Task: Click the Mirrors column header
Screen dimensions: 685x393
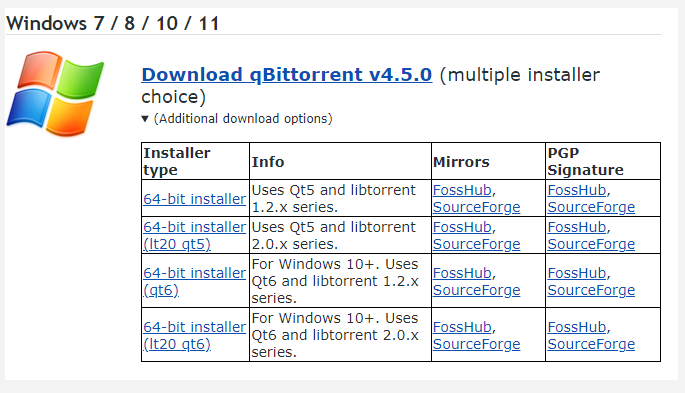Action: point(488,161)
